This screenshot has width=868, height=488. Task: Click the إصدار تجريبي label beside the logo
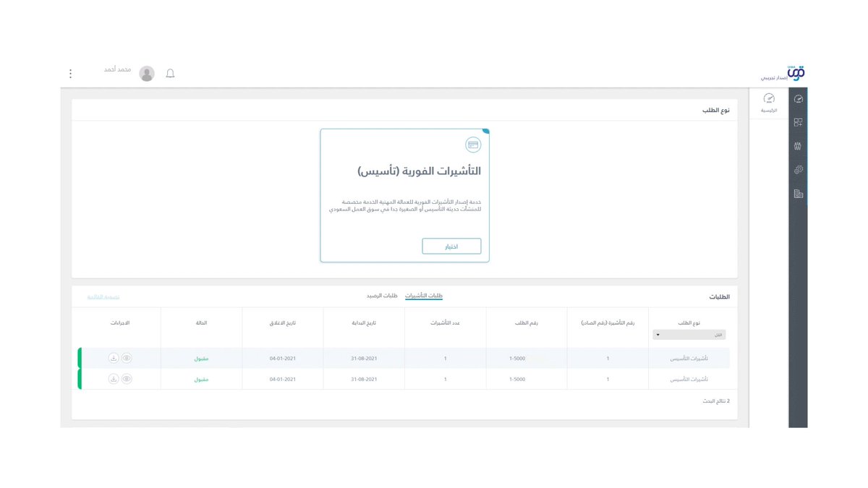(774, 77)
